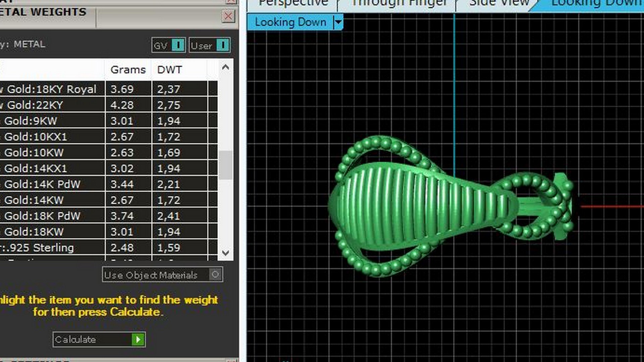The width and height of the screenshot is (644, 362).
Task: Open the Looking Down viewport dropdown
Action: pos(338,22)
